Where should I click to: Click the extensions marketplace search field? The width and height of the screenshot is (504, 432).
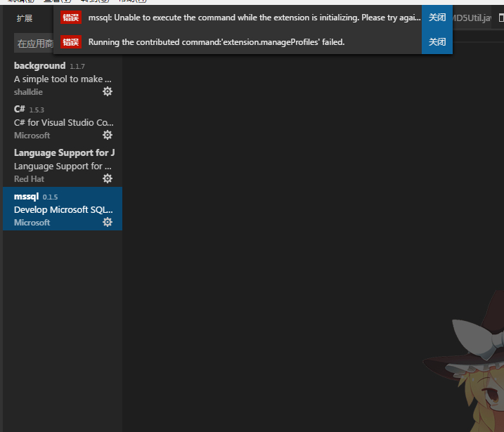(34, 44)
